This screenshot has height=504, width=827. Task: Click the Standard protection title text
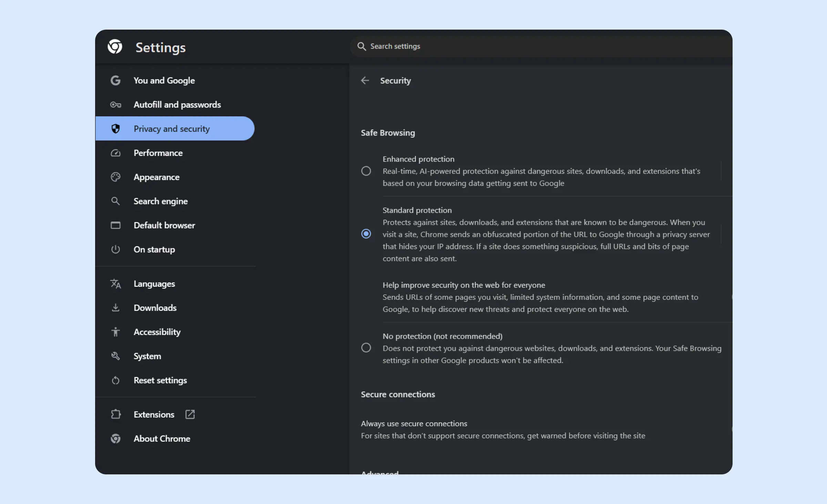tap(417, 210)
